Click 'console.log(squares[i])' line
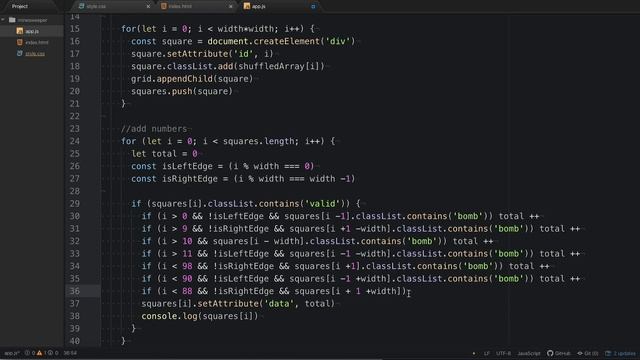Screen dimensions: 640x360 click(200, 316)
